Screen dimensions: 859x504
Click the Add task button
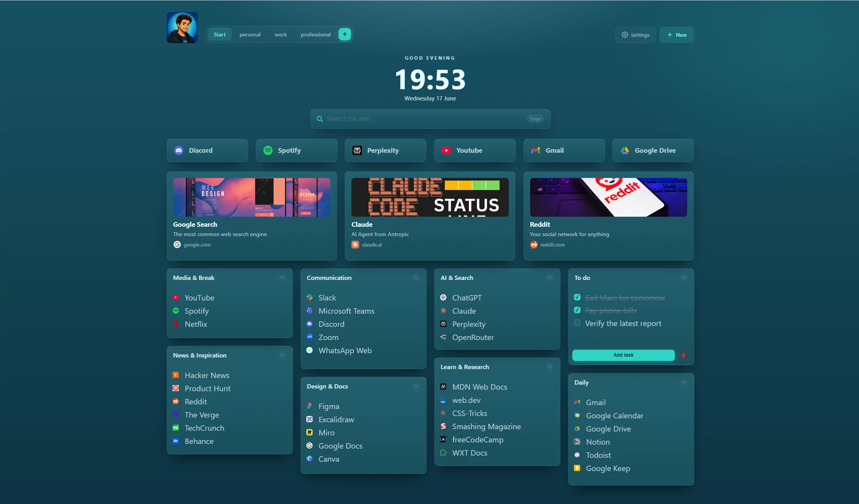pos(623,355)
